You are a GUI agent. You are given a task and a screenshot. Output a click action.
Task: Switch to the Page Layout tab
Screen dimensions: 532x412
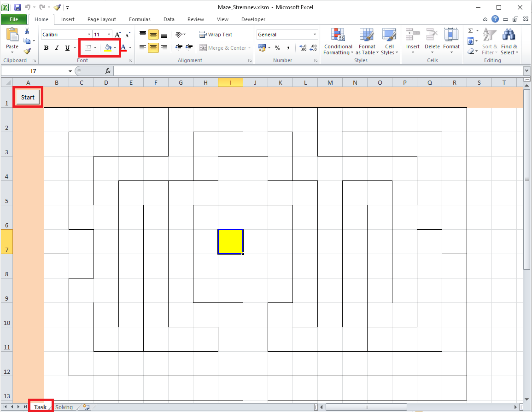(x=101, y=19)
